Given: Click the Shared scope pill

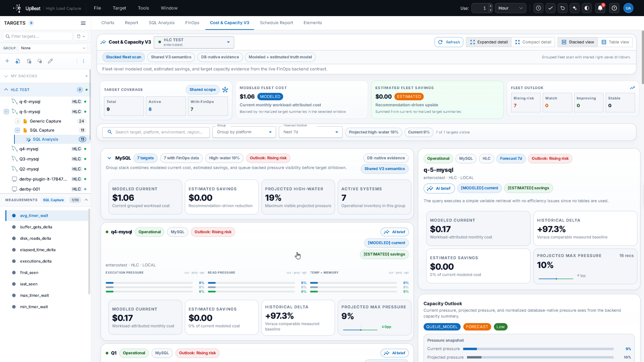Looking at the screenshot, I should point(203,90).
